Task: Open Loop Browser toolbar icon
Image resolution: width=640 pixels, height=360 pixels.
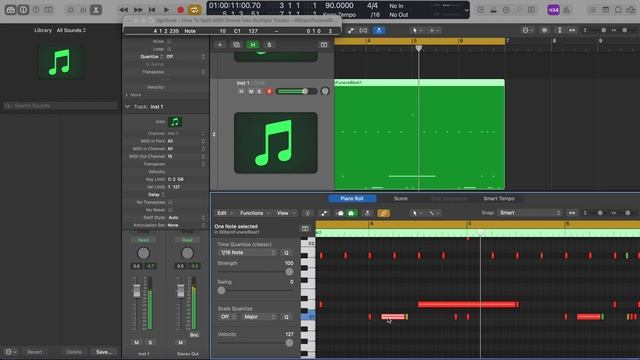Action: [618, 9]
